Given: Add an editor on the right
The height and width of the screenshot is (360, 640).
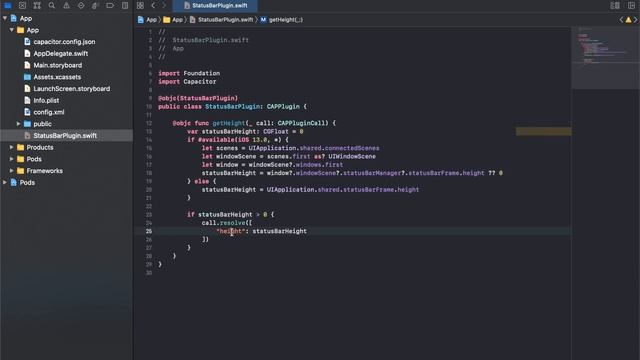Looking at the screenshot, I should (631, 5).
